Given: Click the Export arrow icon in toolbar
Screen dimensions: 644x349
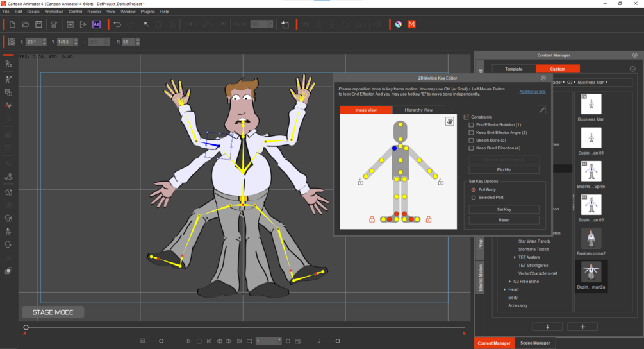Looking at the screenshot, I should tap(83, 24).
